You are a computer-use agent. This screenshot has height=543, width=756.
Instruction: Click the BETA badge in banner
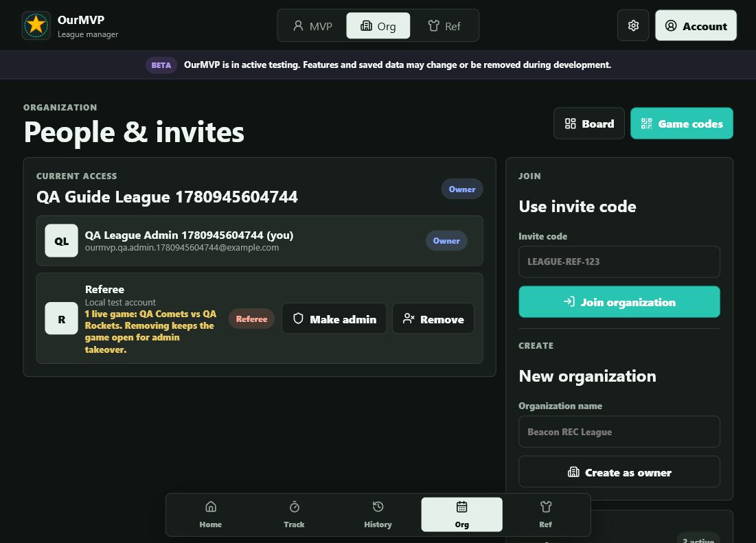pyautogui.click(x=161, y=65)
